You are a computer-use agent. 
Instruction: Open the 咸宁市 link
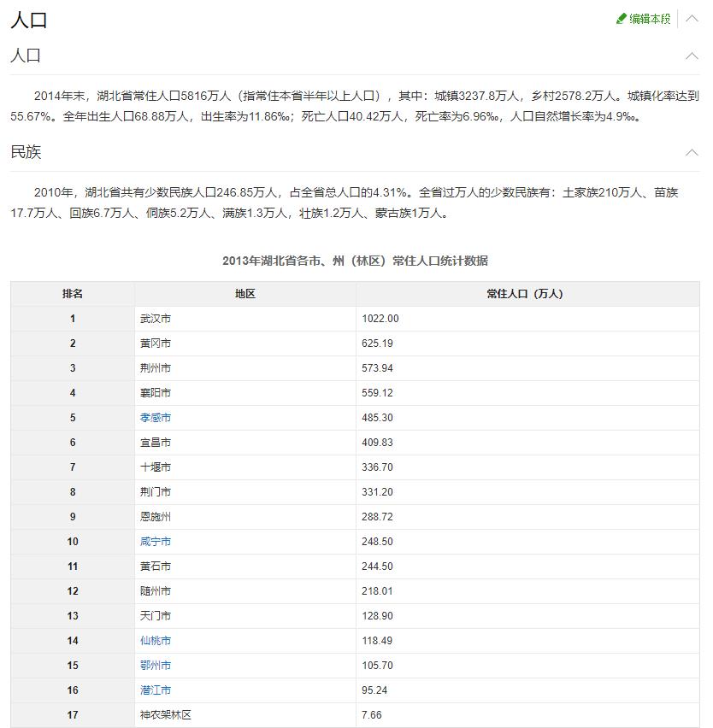(156, 542)
